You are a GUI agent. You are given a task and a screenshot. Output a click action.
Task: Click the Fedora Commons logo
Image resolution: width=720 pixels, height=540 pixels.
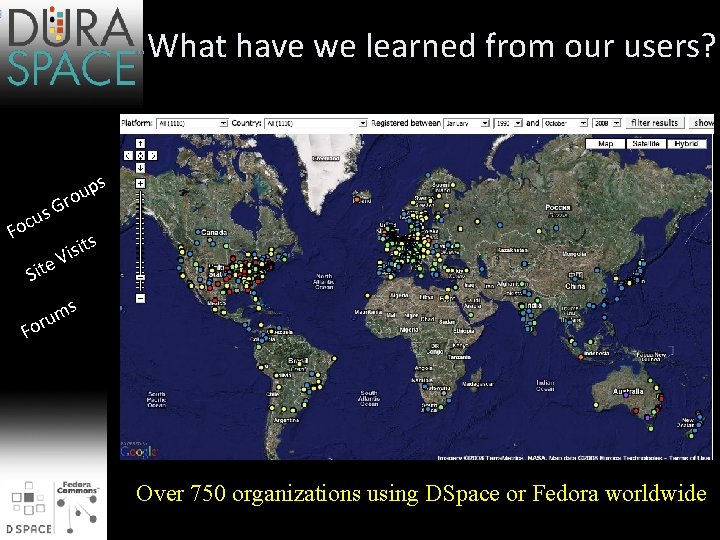click(77, 507)
